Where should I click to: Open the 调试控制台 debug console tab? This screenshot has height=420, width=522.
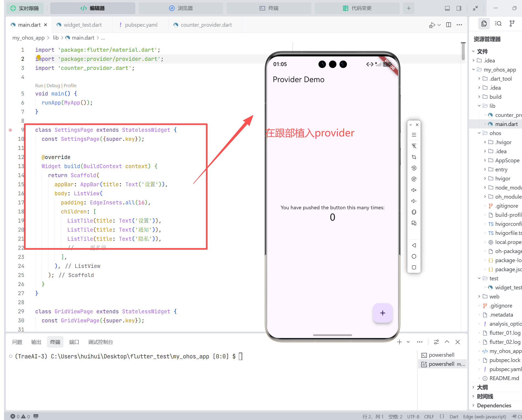(101, 342)
